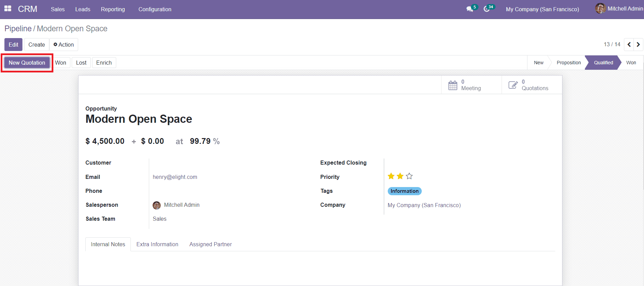Click Mitchell Admin user avatar
The height and width of the screenshot is (286, 644).
point(600,9)
